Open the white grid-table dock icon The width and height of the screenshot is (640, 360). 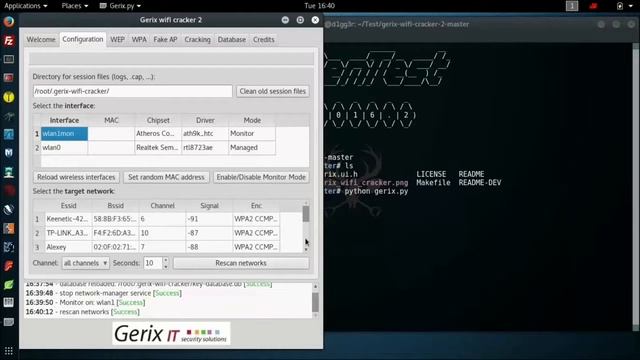(9, 302)
